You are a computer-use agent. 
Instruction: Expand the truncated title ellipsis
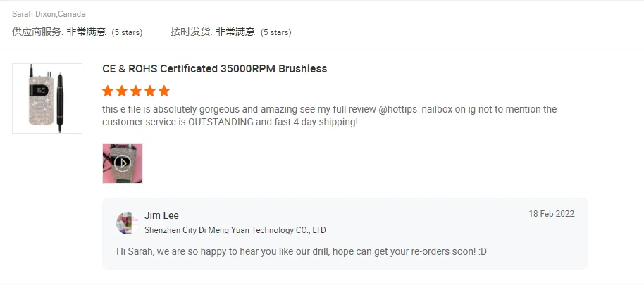click(333, 70)
